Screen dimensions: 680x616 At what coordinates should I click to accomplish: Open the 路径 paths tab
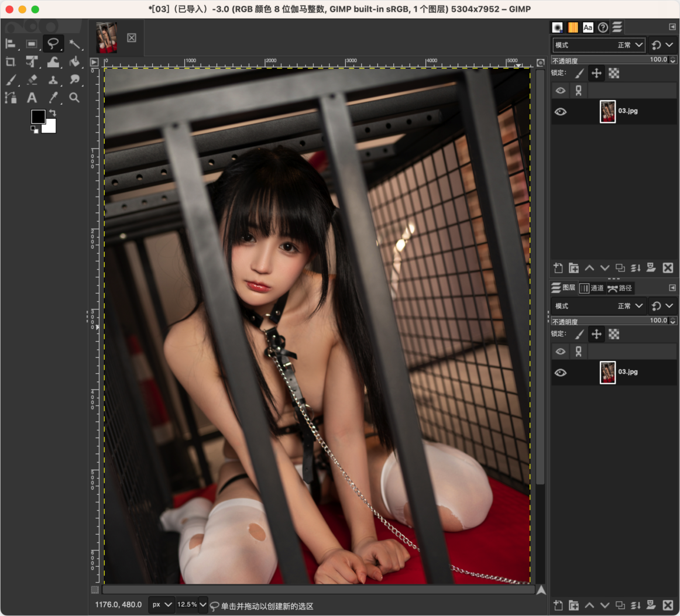(620, 288)
